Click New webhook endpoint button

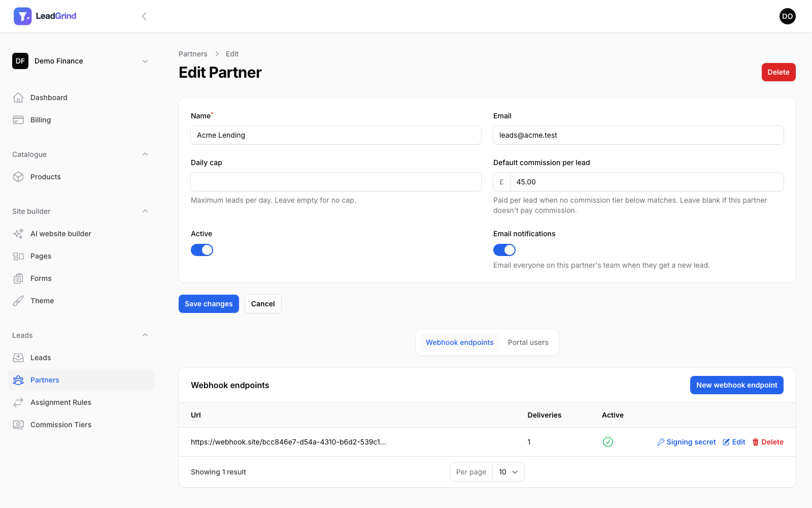(x=737, y=385)
